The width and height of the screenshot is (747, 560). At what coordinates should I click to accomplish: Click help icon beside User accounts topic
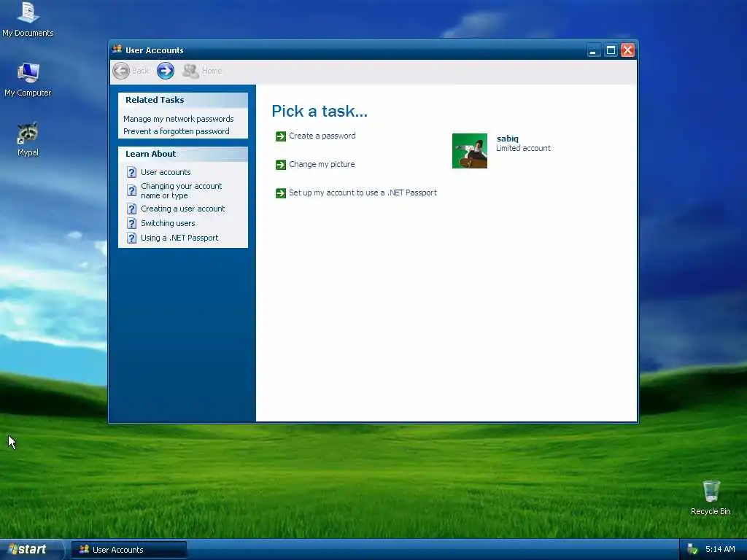(131, 172)
